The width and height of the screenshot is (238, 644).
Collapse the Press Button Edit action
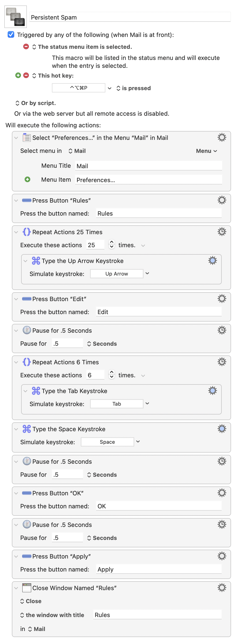16,299
